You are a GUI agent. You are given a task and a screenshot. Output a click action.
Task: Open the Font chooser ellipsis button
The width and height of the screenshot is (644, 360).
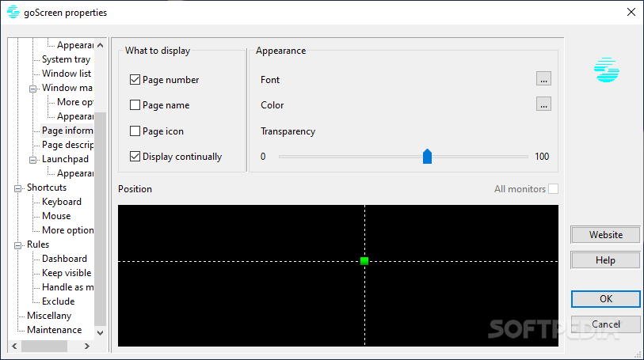[x=543, y=78]
